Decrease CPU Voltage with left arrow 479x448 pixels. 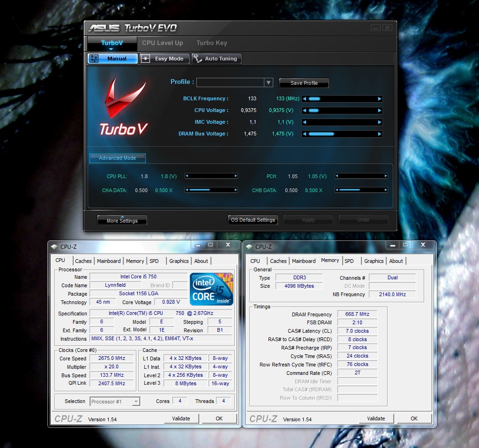pyautogui.click(x=304, y=110)
